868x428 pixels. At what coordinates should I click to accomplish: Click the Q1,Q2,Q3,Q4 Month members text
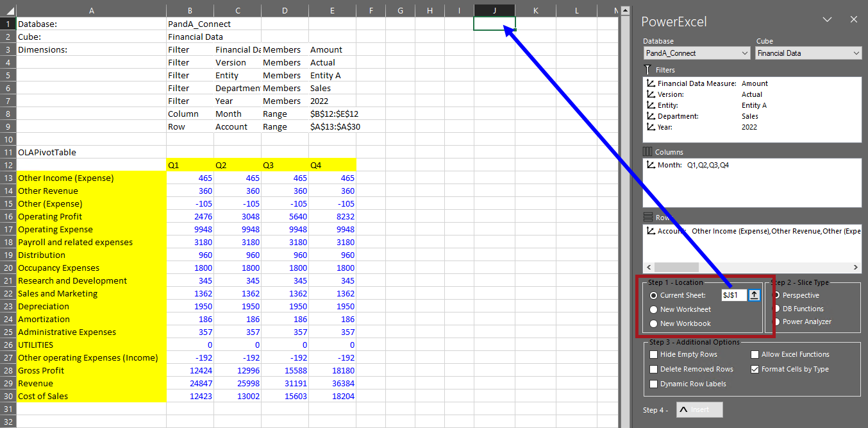pyautogui.click(x=708, y=165)
